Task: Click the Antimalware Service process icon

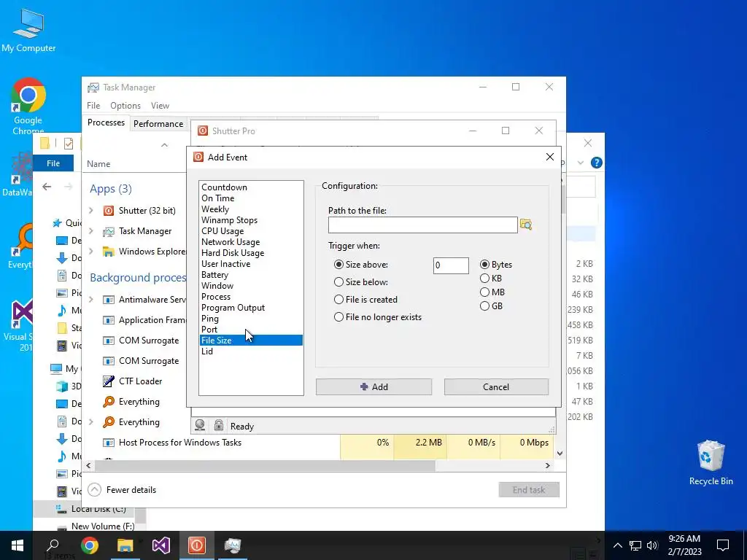Action: point(109,300)
